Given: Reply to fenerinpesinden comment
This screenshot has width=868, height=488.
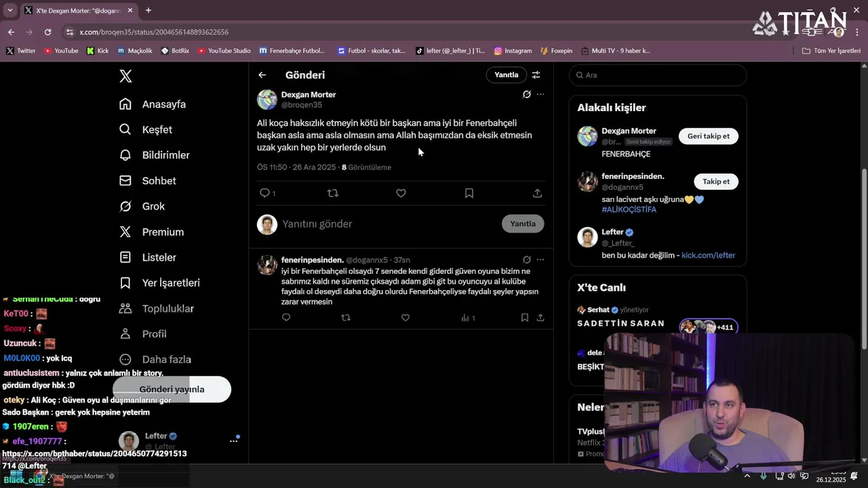Looking at the screenshot, I should [x=286, y=317].
